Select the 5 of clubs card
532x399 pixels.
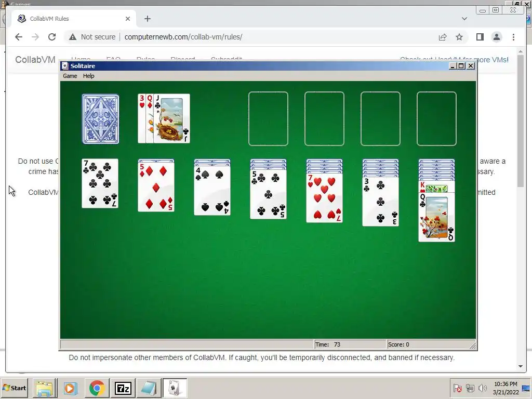click(268, 194)
